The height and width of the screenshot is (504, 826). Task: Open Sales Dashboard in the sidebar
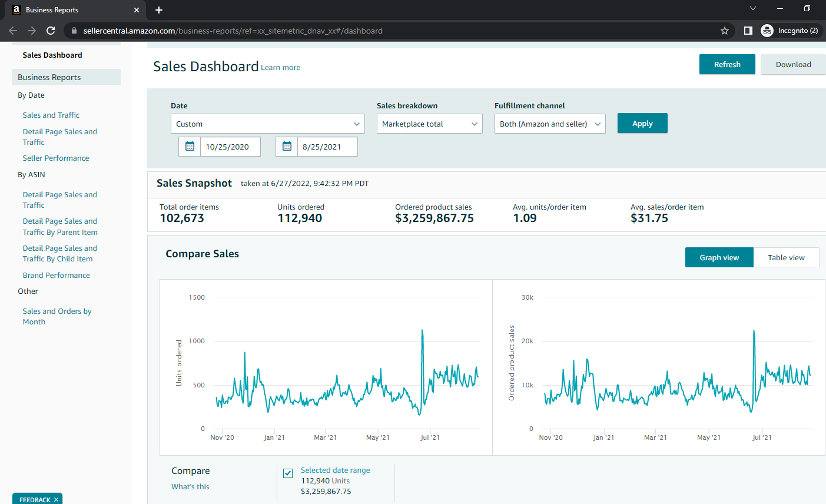pos(52,55)
